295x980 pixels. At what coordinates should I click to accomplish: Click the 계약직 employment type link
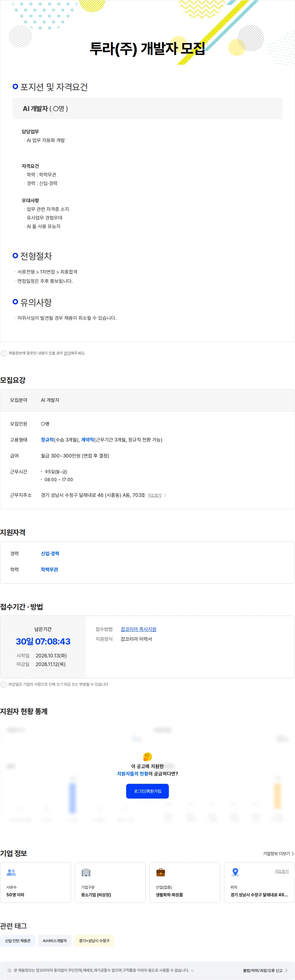tap(88, 440)
